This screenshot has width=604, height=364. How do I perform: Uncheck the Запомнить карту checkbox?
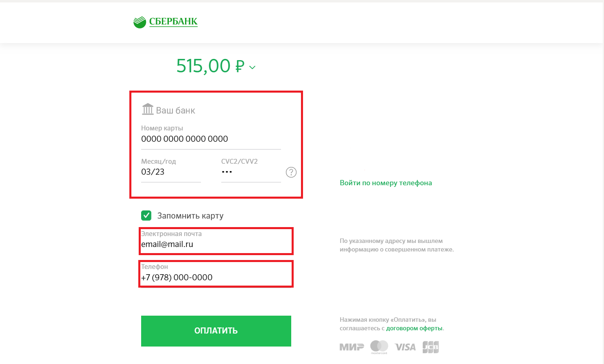tap(146, 215)
